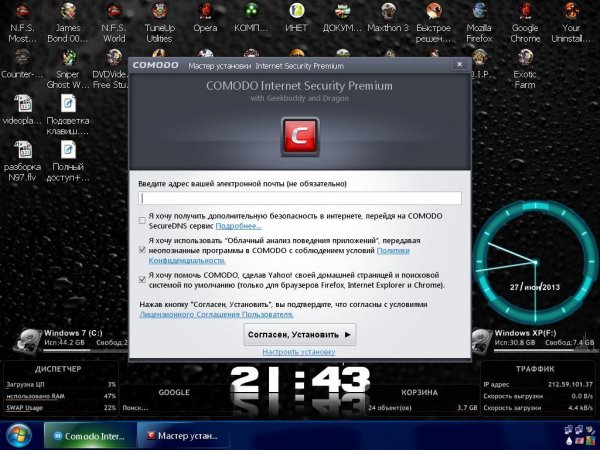The image size is (600, 450).
Task: Click the Загрузка ЦП 3% row
Action: click(61, 385)
